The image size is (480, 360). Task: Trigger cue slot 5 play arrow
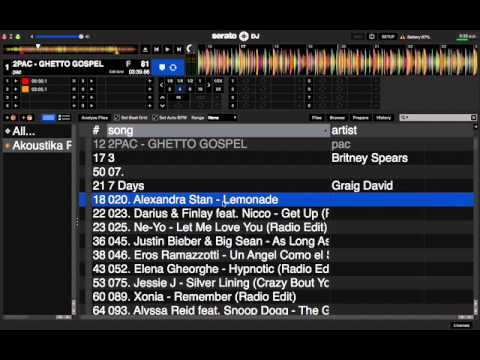coord(91,81)
